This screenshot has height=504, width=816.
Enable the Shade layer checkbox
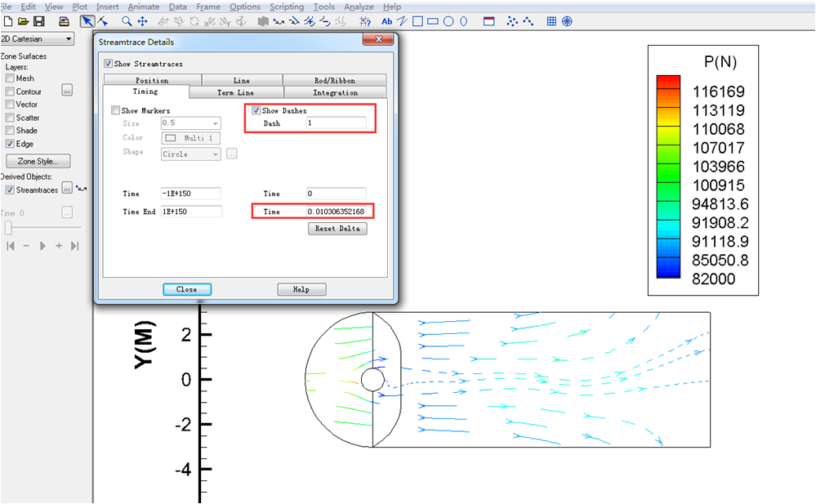pyautogui.click(x=10, y=130)
